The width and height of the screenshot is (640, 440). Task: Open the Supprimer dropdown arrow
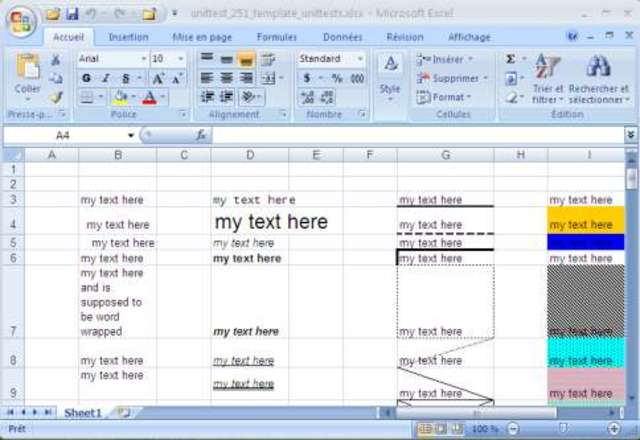coord(485,78)
